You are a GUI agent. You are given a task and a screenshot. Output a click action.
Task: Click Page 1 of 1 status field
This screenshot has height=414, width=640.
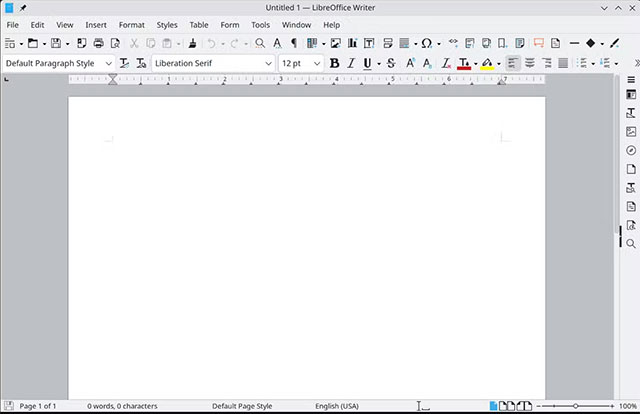38,406
